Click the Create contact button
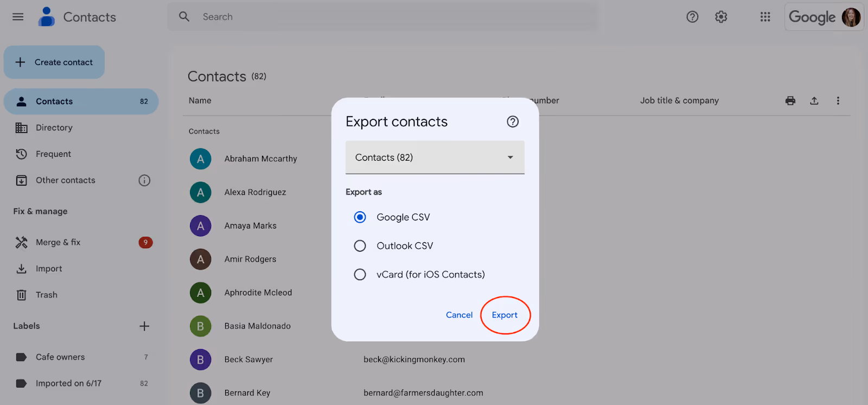 tap(54, 62)
